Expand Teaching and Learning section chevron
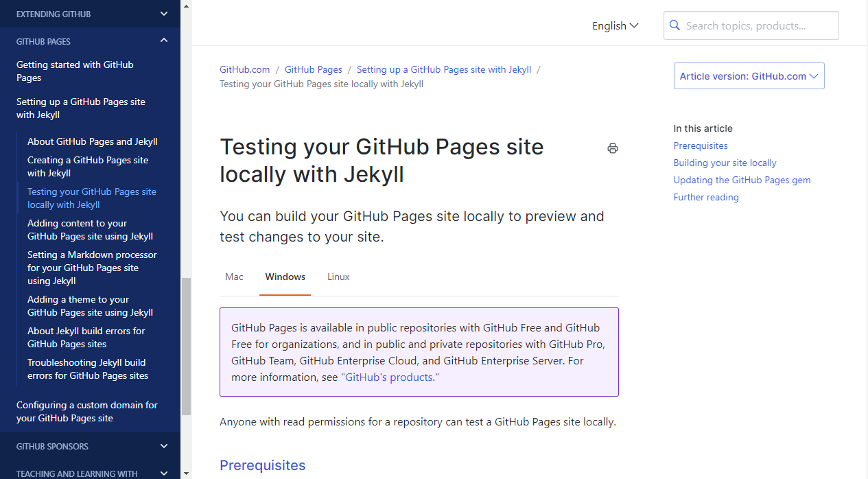 (163, 473)
